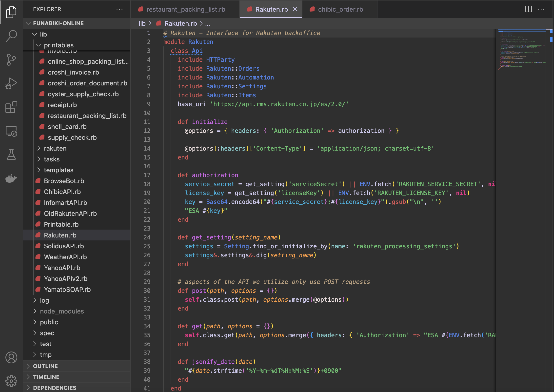Close the Rakuten.rb tab
The height and width of the screenshot is (392, 554).
[295, 9]
